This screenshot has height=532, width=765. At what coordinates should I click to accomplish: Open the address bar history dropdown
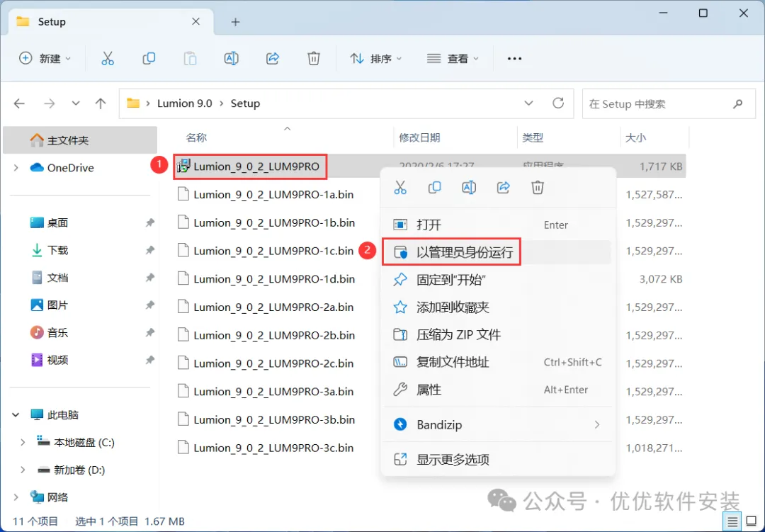click(x=528, y=103)
